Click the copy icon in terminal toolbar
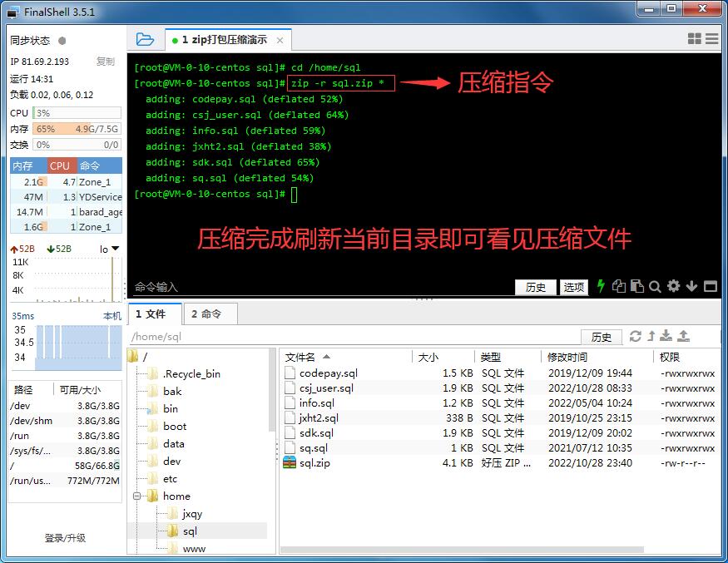728x563 pixels. tap(618, 286)
